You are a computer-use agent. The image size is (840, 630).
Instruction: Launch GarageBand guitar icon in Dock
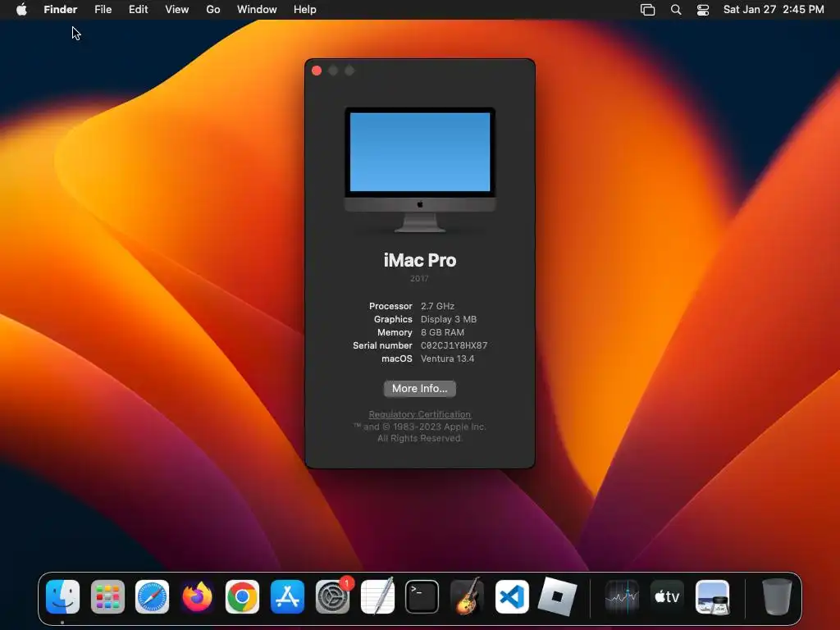467,597
